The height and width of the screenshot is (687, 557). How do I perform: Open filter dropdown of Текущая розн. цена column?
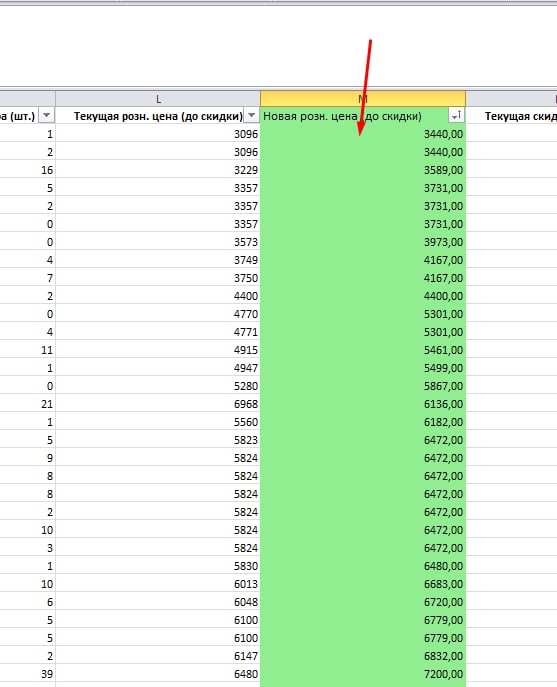[x=251, y=116]
